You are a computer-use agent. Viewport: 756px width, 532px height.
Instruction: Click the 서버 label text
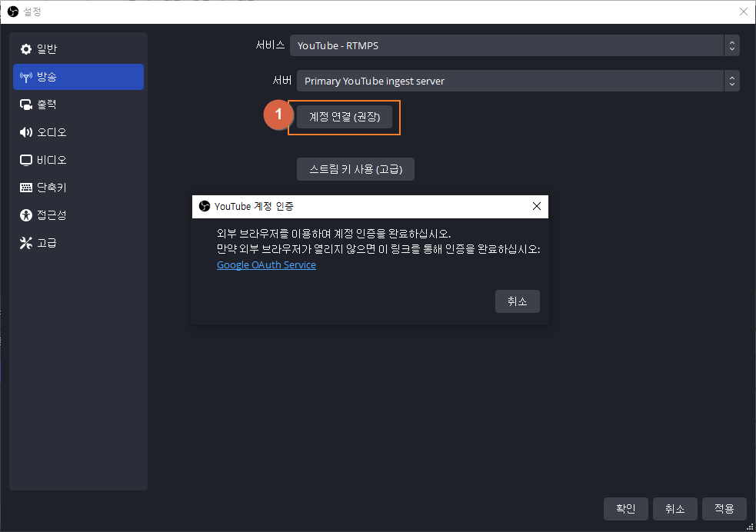pos(282,81)
